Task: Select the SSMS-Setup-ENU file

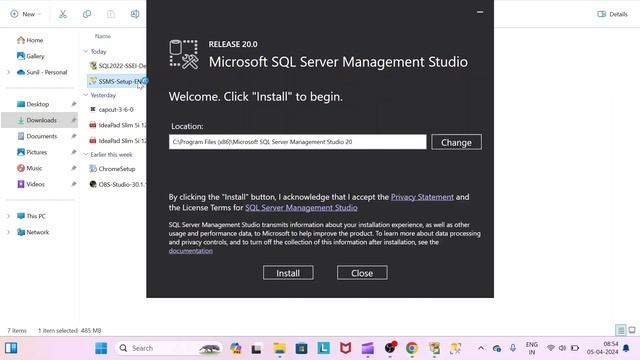Action: (x=118, y=81)
